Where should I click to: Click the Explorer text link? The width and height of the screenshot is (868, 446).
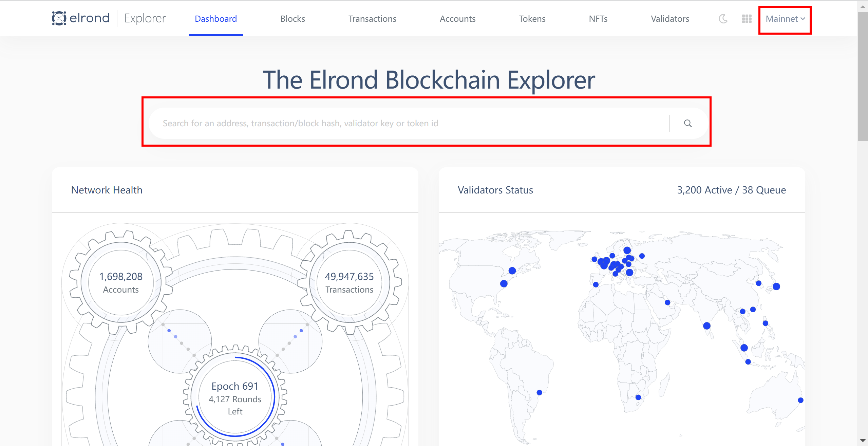pyautogui.click(x=145, y=18)
